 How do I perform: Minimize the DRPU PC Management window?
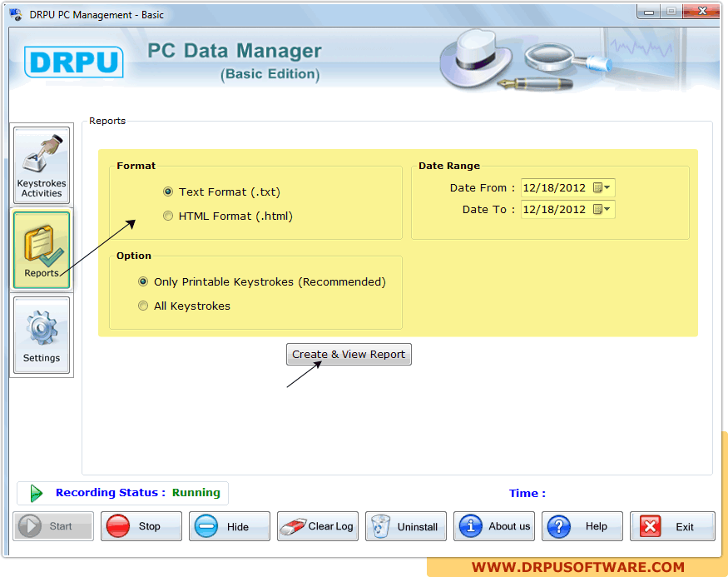pyautogui.click(x=649, y=12)
